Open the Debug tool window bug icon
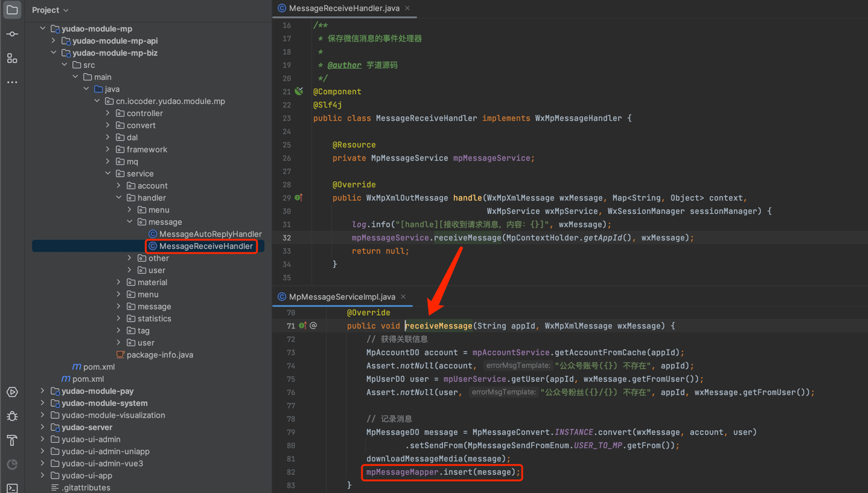The image size is (868, 493). pos(12,416)
